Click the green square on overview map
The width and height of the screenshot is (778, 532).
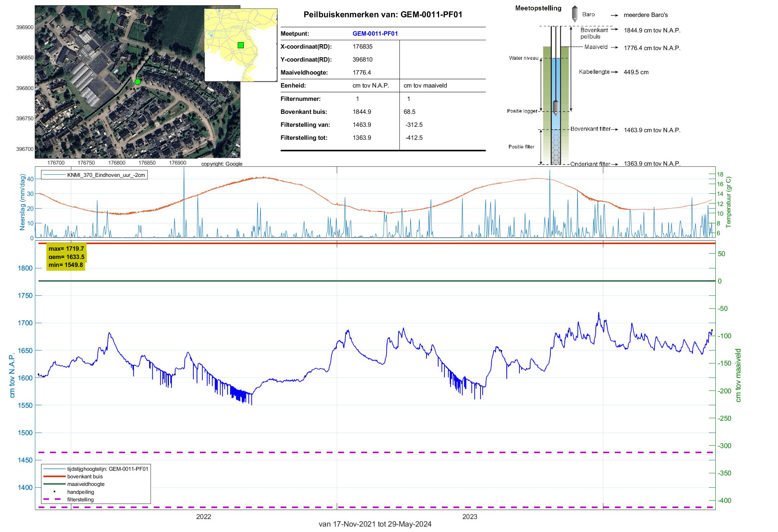point(241,45)
